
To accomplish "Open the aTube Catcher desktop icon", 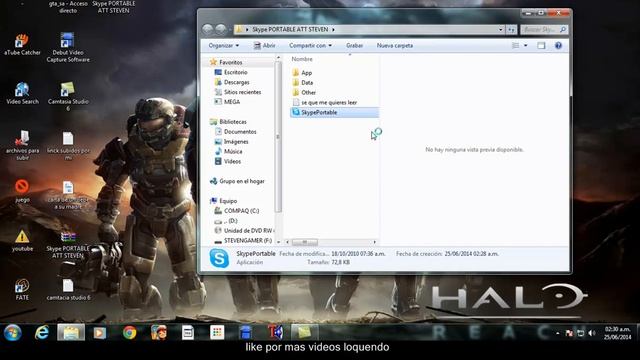I will point(22,45).
